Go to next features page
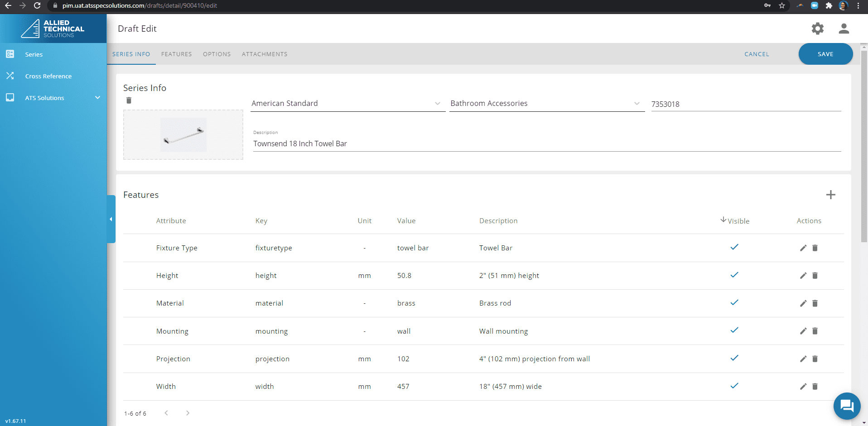Viewport: 868px width, 426px height. (188, 413)
